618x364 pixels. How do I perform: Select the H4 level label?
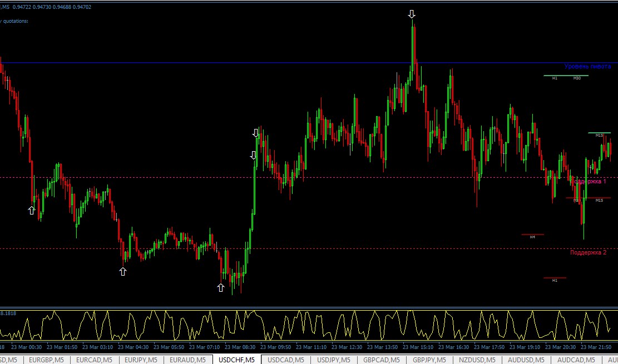point(532,237)
